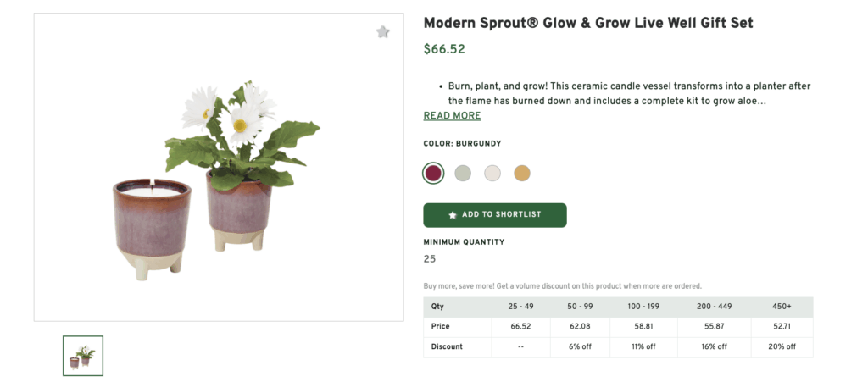Pick the cream white color swatch
The height and width of the screenshot is (382, 868).
click(492, 174)
